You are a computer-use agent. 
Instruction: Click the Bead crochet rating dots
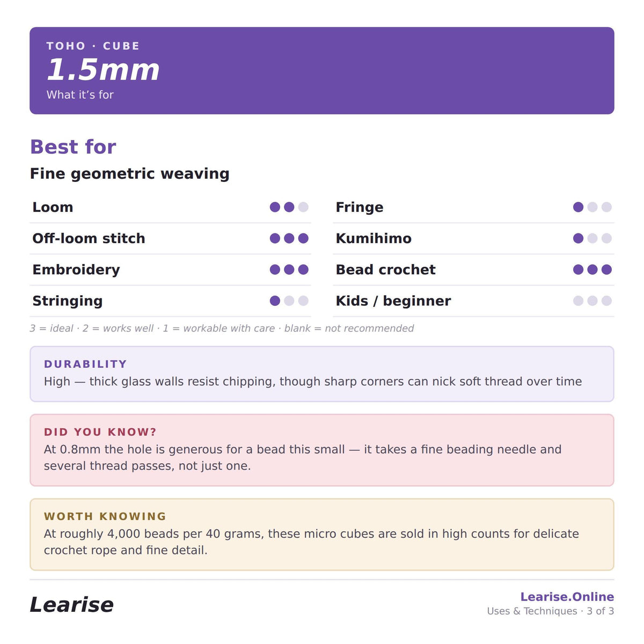click(x=592, y=269)
